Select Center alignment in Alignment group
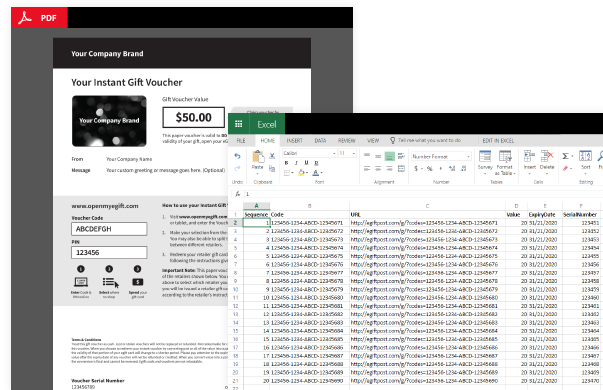Image resolution: width=603 pixels, height=390 pixels. (378, 168)
